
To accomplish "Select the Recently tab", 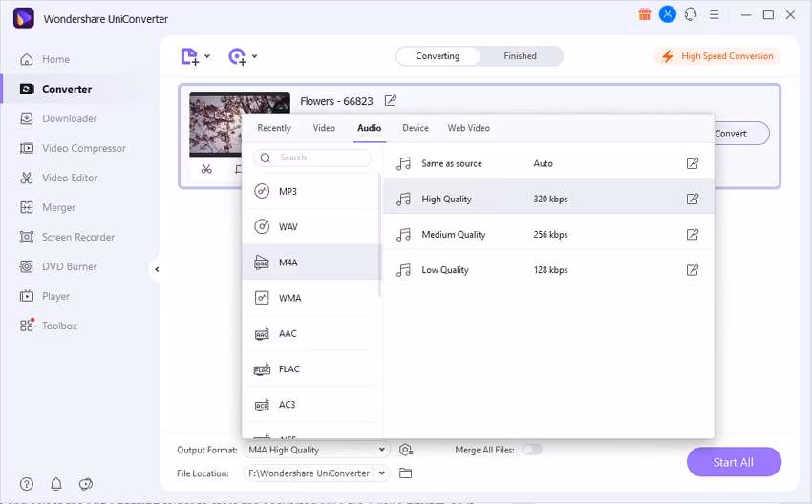I will point(274,128).
